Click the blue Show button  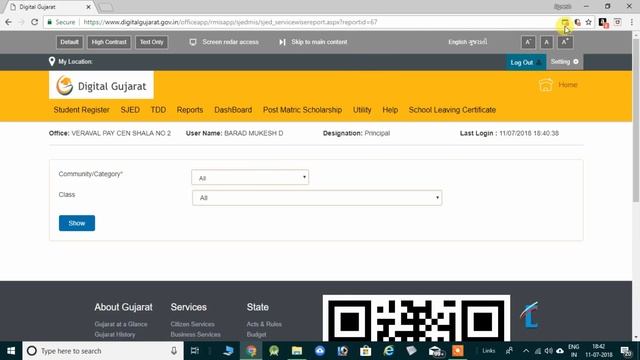(77, 223)
